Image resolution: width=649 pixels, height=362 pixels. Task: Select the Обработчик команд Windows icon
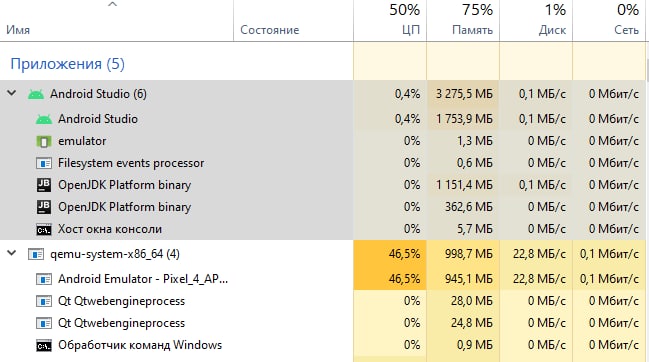43,345
